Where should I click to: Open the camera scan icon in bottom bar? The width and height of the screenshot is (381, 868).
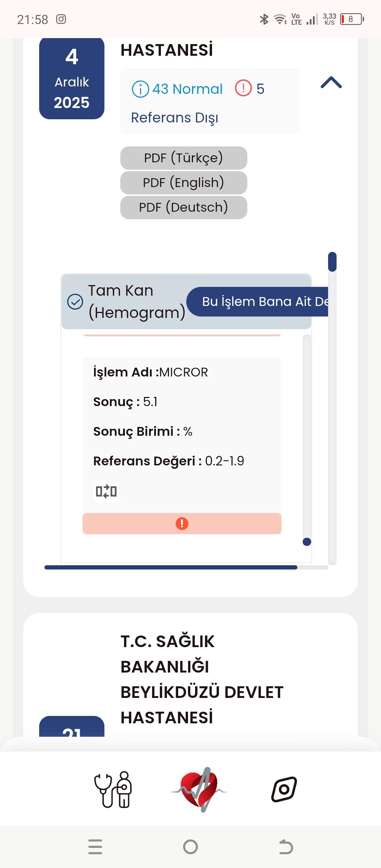tap(284, 789)
